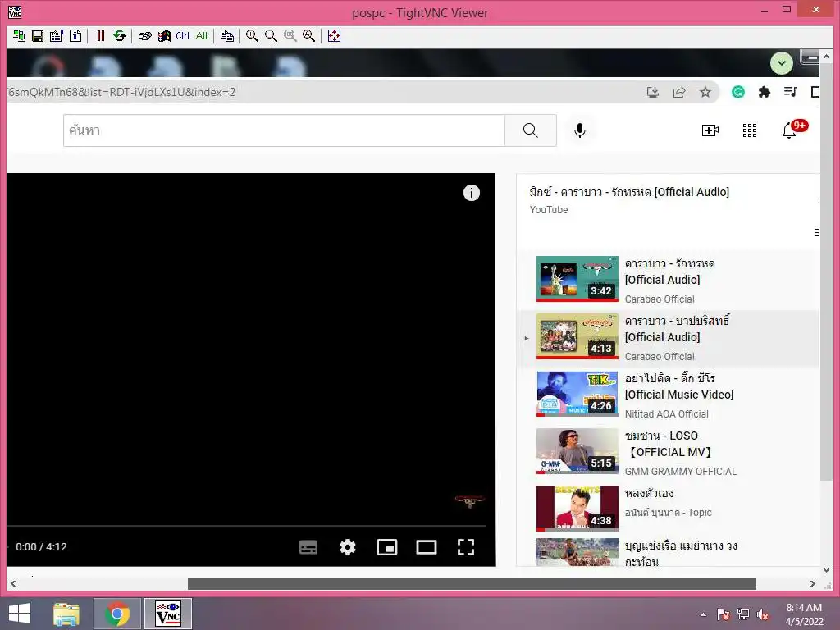The height and width of the screenshot is (630, 840).
Task: Open the Windows Start button
Action: [20, 614]
